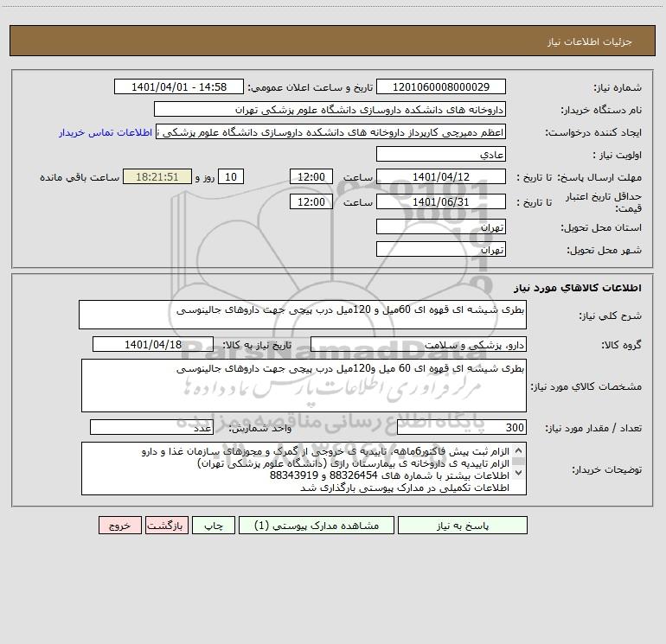Click the تاریخ نیاز به کالا label

click(258, 345)
